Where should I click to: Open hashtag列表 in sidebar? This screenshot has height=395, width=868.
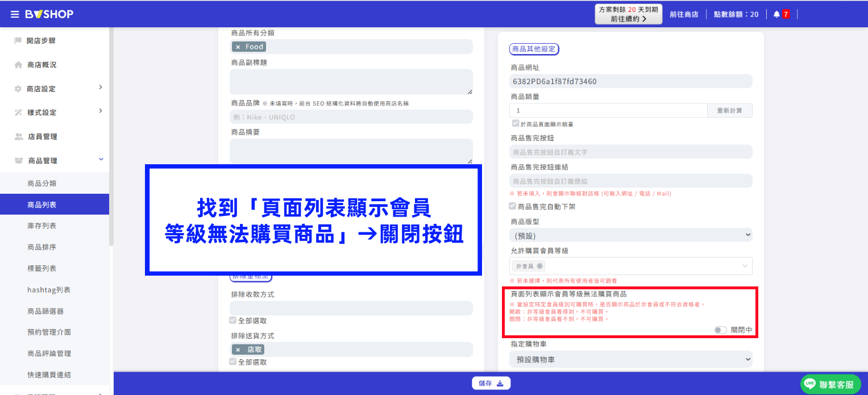[x=49, y=290]
